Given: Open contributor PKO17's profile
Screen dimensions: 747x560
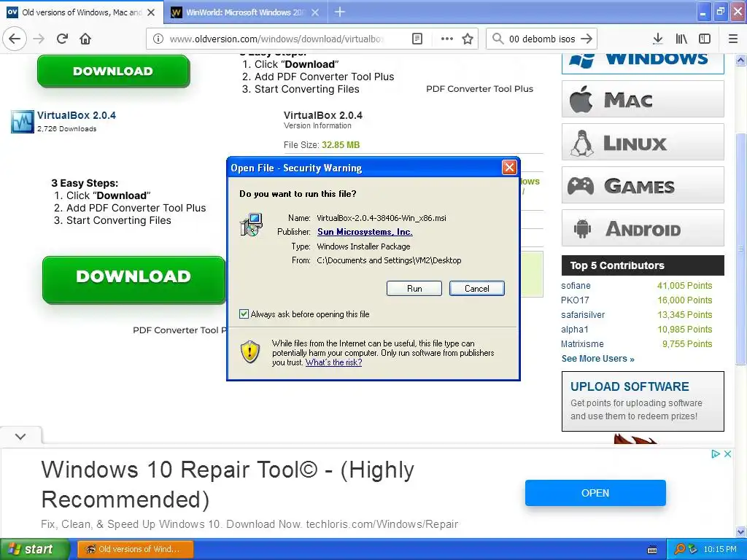Looking at the screenshot, I should click(x=575, y=300).
